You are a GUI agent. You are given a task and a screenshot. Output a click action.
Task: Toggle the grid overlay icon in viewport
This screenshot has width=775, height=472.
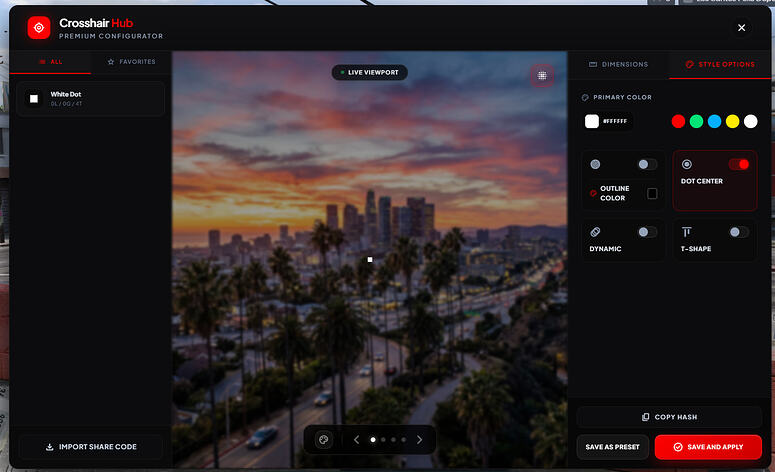coord(542,76)
